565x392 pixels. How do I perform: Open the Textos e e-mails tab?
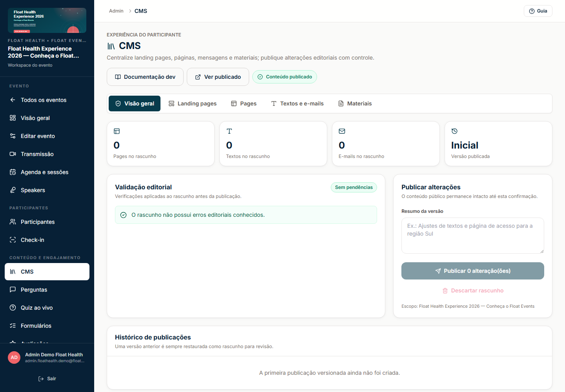[x=297, y=103]
